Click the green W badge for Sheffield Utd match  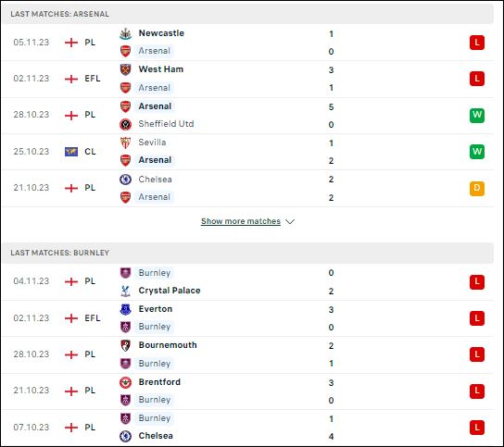[x=477, y=116]
